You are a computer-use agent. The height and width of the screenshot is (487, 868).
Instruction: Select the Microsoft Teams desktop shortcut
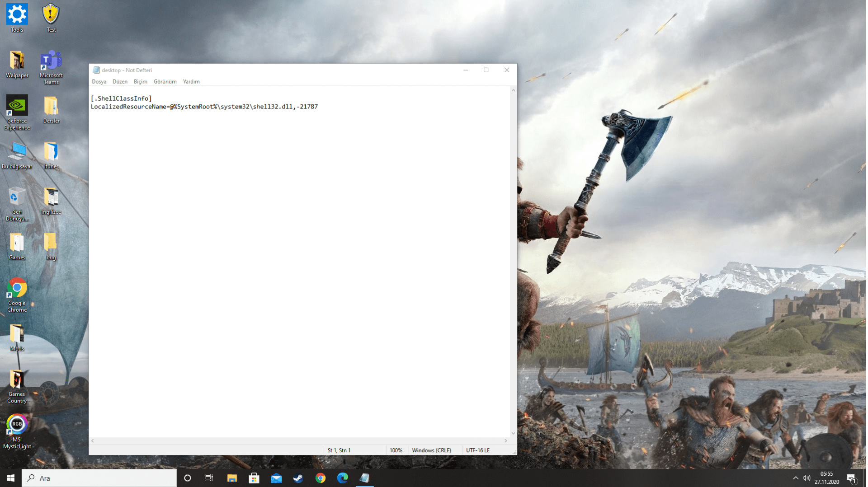(51, 67)
